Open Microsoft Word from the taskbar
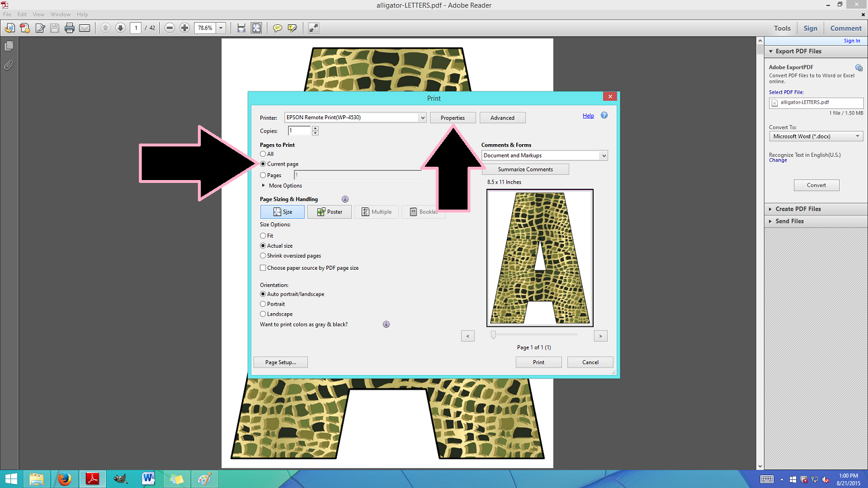This screenshot has width=868, height=488. point(148,479)
